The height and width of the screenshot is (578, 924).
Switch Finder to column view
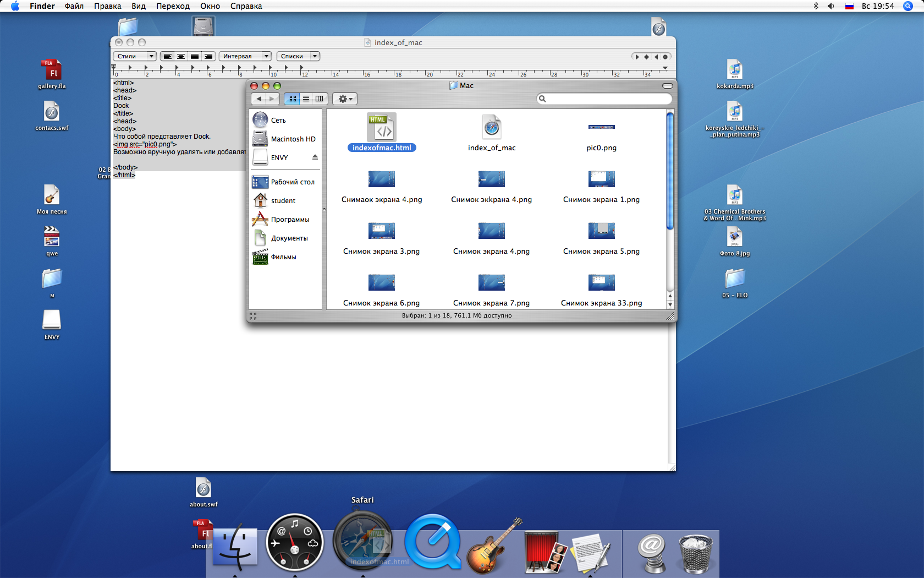click(x=320, y=99)
